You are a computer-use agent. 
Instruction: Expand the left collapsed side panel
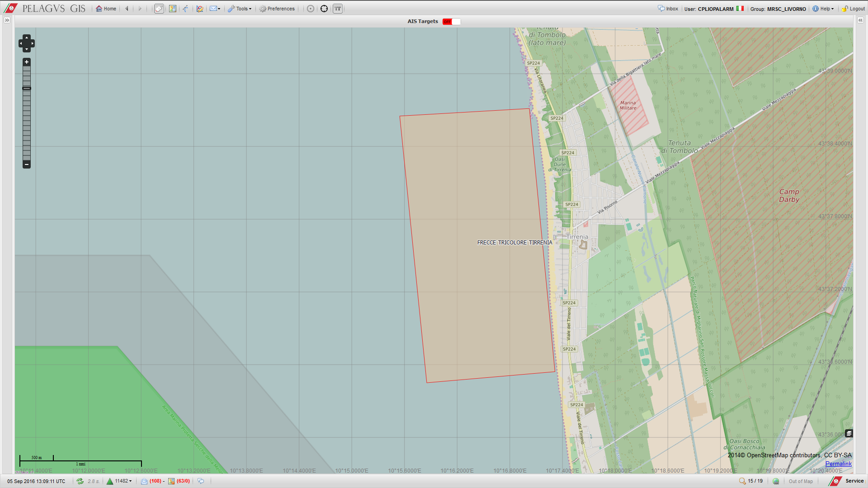(x=7, y=20)
